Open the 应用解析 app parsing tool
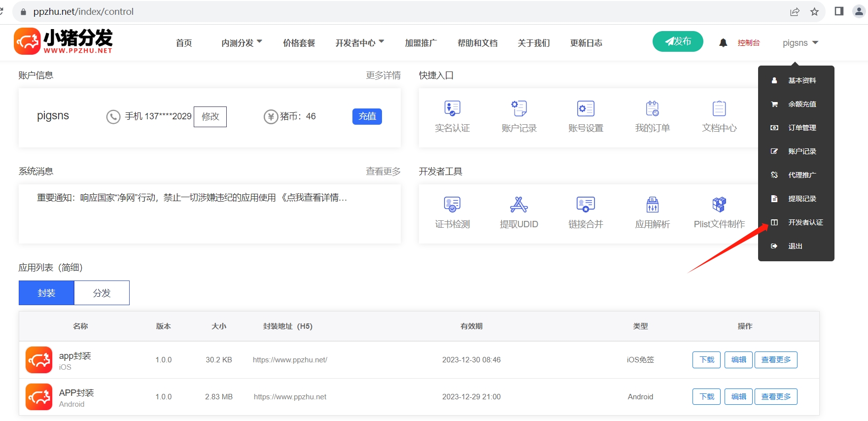The width and height of the screenshot is (868, 421). (652, 205)
